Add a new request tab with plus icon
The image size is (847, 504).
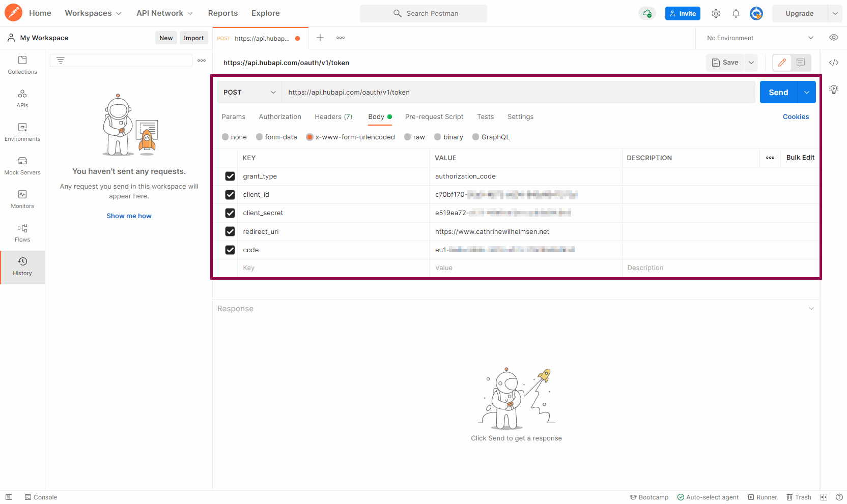pos(320,38)
